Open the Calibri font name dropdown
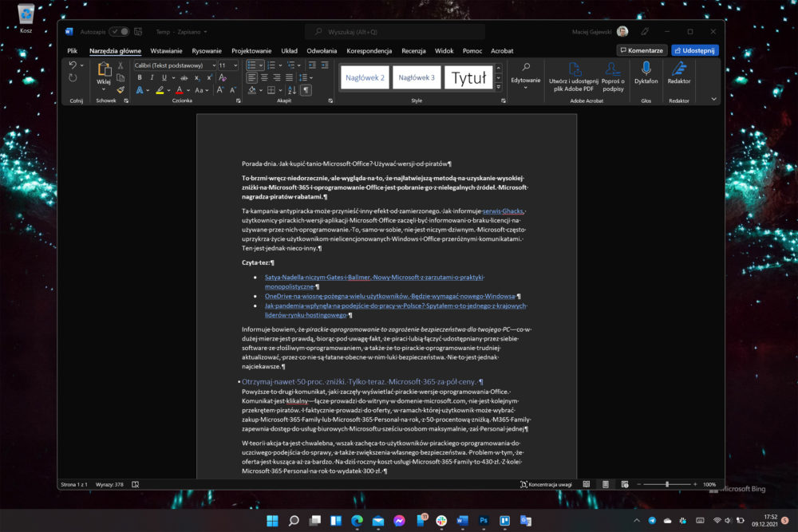798x532 pixels. pyautogui.click(x=214, y=65)
